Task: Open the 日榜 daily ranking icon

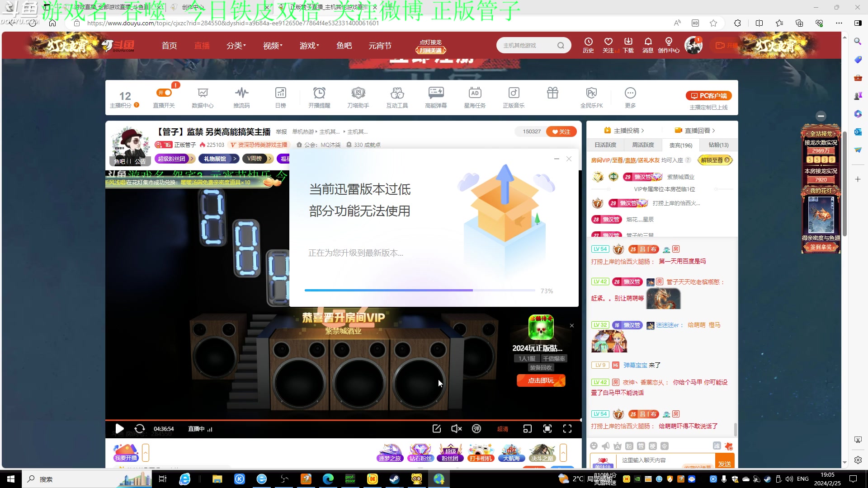Action: 280,98
